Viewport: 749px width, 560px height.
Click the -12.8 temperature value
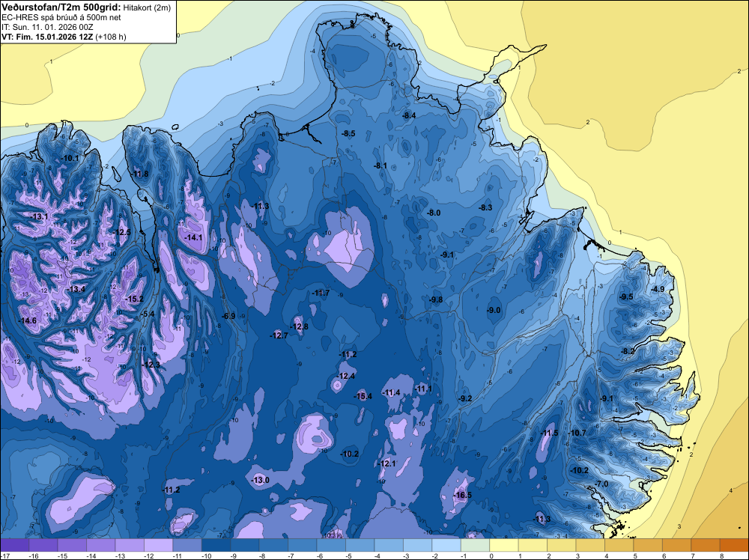coord(299,326)
